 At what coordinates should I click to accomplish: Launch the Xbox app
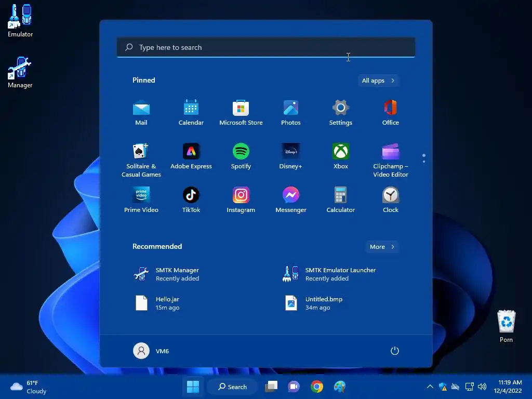pyautogui.click(x=341, y=157)
